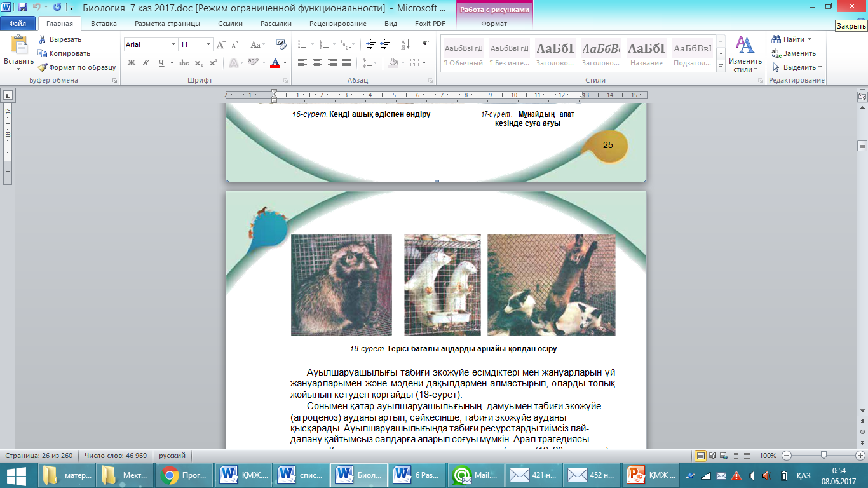This screenshot has height=488, width=868.
Task: Click page count Страница: 26 из 260
Action: 38,456
